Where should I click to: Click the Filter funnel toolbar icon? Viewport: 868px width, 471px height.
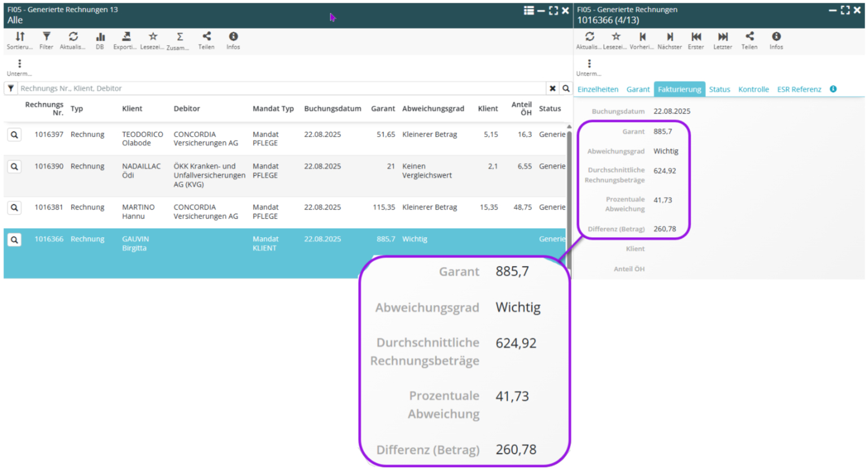pos(46,41)
